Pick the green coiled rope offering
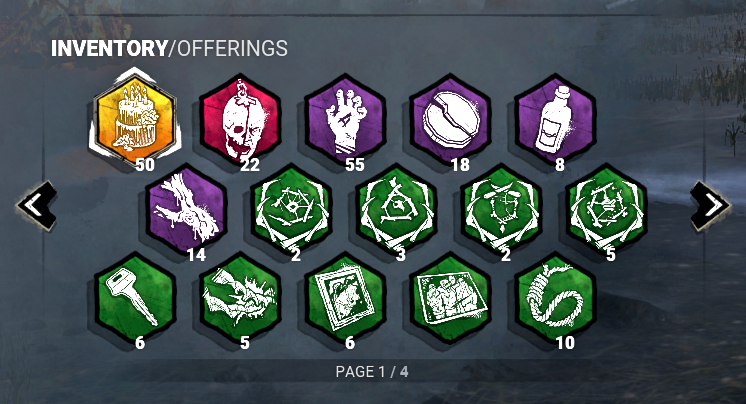The height and width of the screenshot is (404, 746). pyautogui.click(x=555, y=297)
